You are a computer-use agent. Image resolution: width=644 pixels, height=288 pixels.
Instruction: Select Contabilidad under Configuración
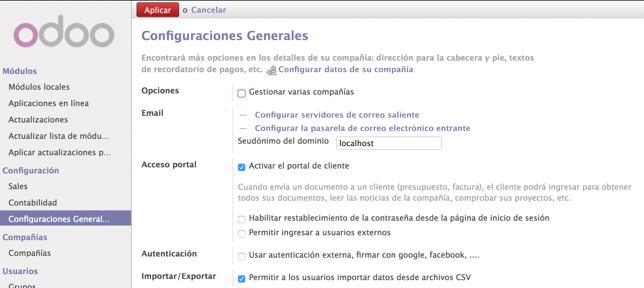33,203
